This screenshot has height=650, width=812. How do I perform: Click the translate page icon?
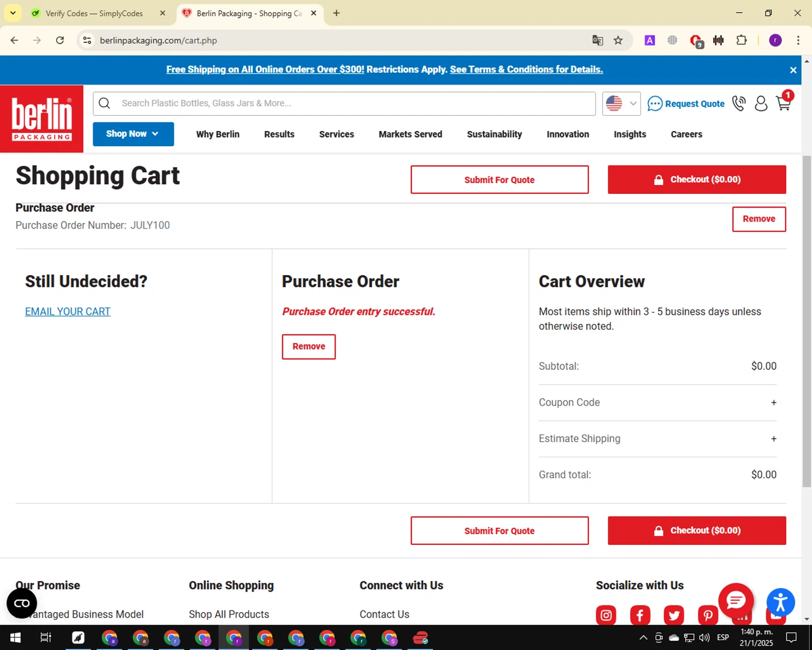click(x=598, y=40)
